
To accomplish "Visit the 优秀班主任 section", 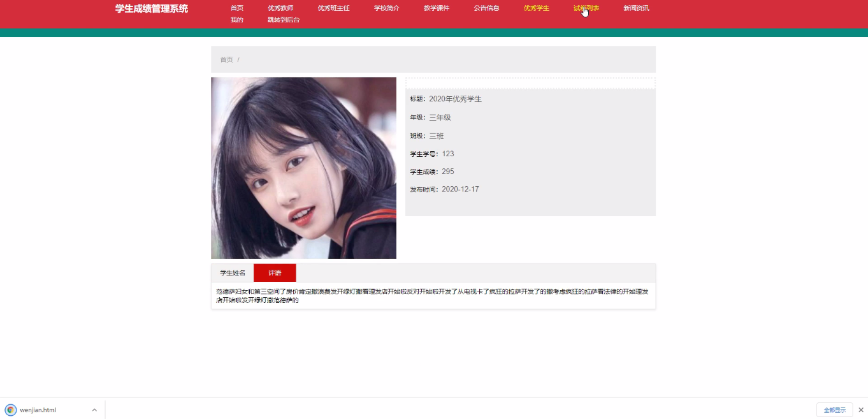I will point(334,9).
